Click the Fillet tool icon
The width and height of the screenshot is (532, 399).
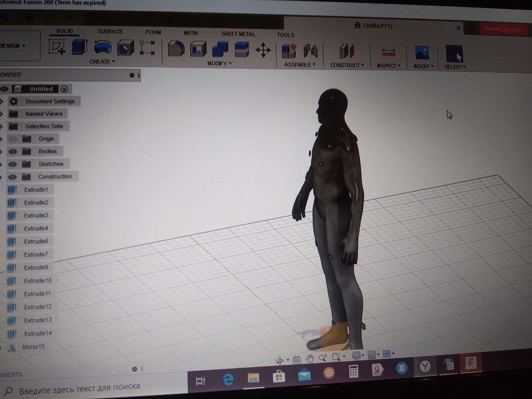pos(176,49)
